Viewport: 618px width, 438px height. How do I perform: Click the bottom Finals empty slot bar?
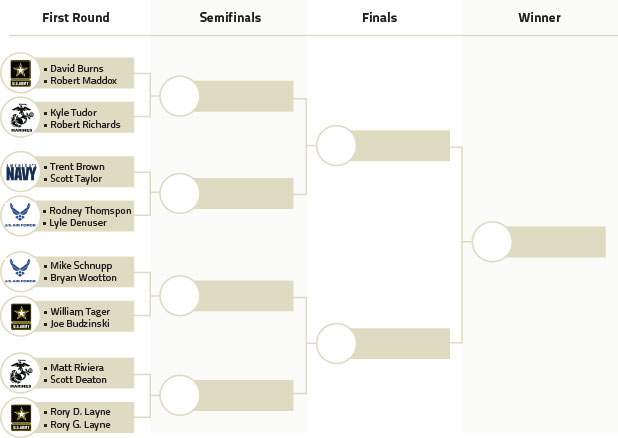tap(399, 343)
